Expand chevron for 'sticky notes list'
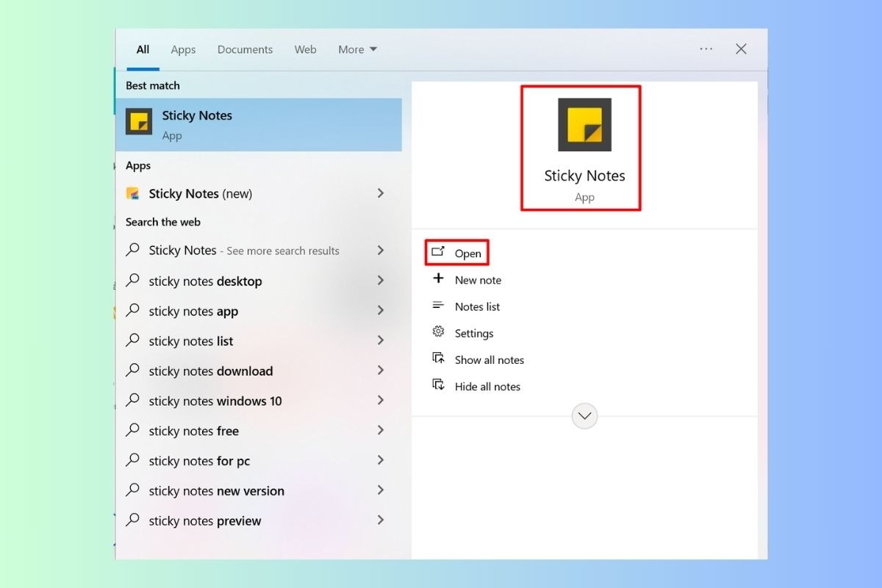The image size is (882, 588). tap(381, 340)
